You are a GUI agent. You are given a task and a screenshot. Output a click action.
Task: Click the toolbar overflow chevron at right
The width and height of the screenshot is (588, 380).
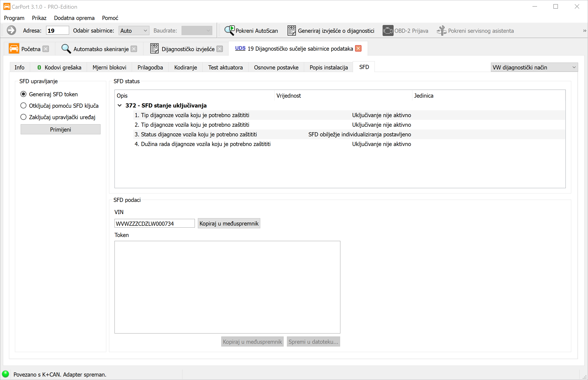click(585, 31)
